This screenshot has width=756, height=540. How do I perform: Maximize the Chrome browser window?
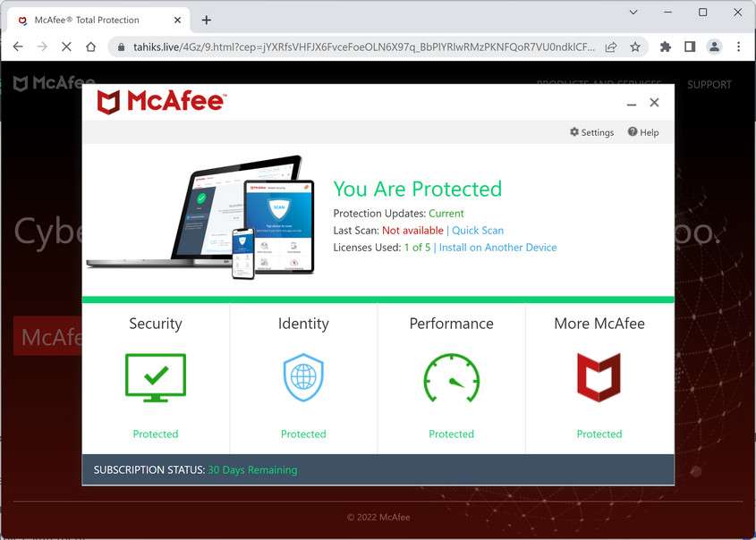[703, 13]
